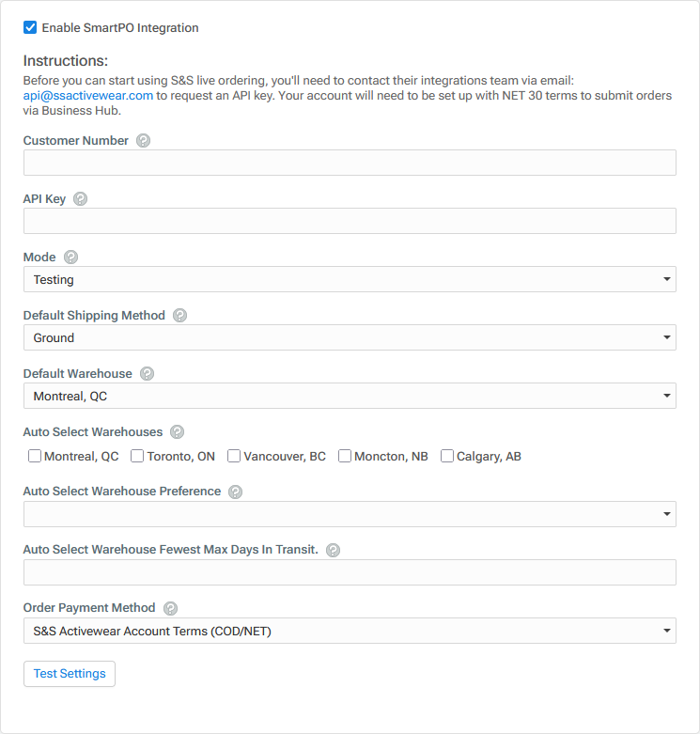This screenshot has height=734, width=700.
Task: Click the 'Enable SmartPO Integration' label
Action: coord(120,28)
